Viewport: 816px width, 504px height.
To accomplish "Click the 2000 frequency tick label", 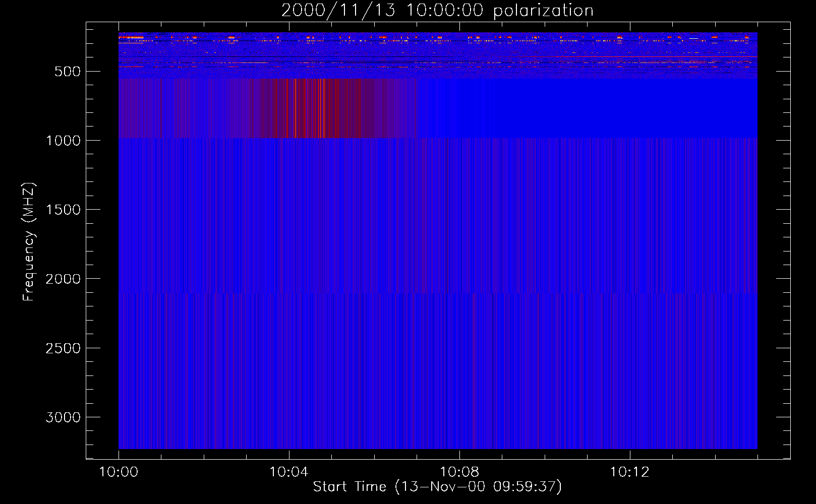I will 63,279.
